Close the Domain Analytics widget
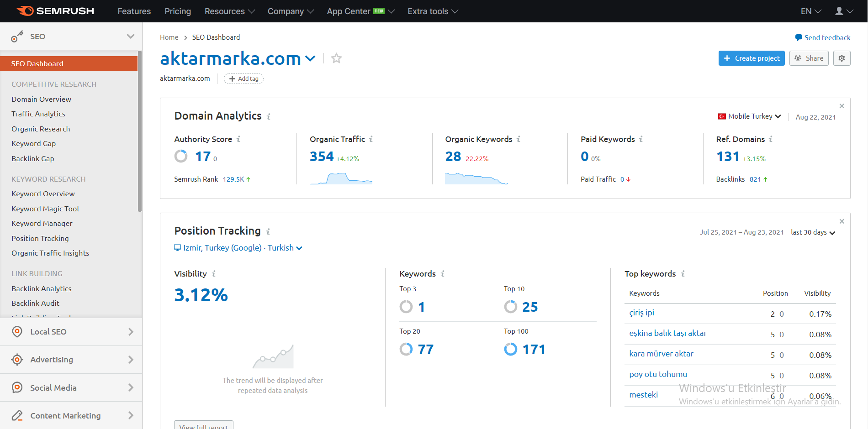The width and height of the screenshot is (868, 429). point(842,106)
